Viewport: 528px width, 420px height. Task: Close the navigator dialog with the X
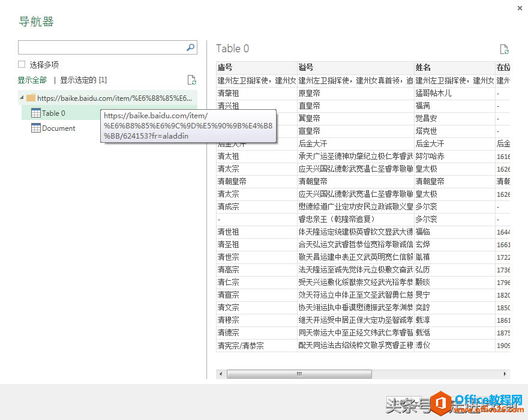tap(520, 8)
